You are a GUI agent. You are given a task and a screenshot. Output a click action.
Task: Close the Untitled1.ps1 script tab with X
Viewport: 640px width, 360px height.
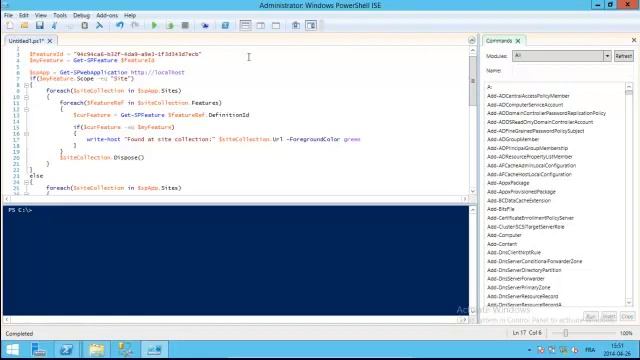click(x=50, y=41)
